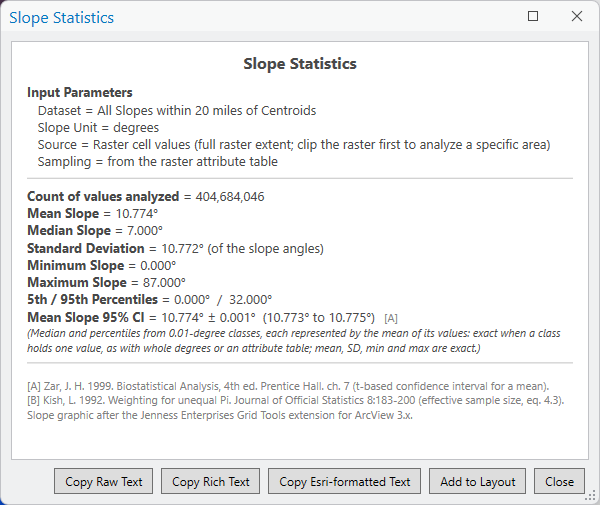Image resolution: width=600 pixels, height=505 pixels.
Task: Add the statistics to layout
Action: tap(478, 481)
